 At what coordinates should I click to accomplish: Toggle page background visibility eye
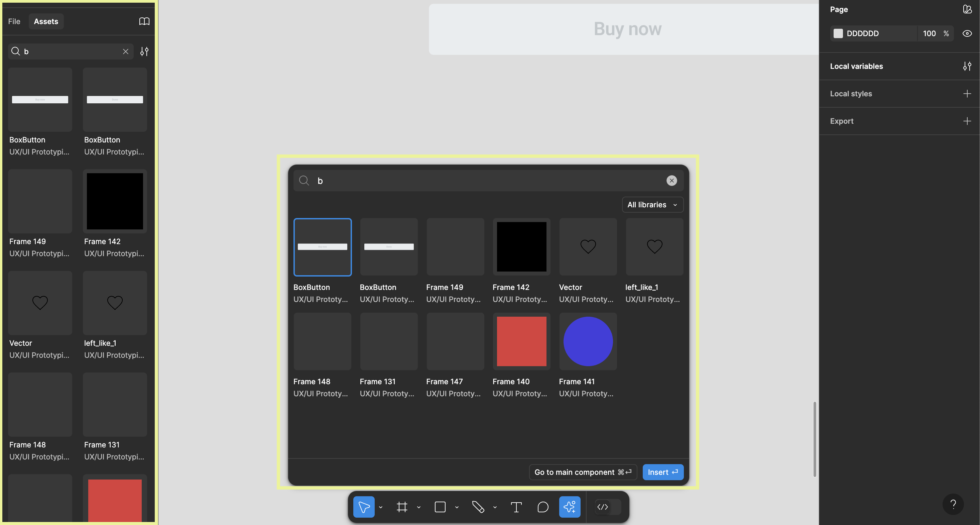click(x=967, y=33)
